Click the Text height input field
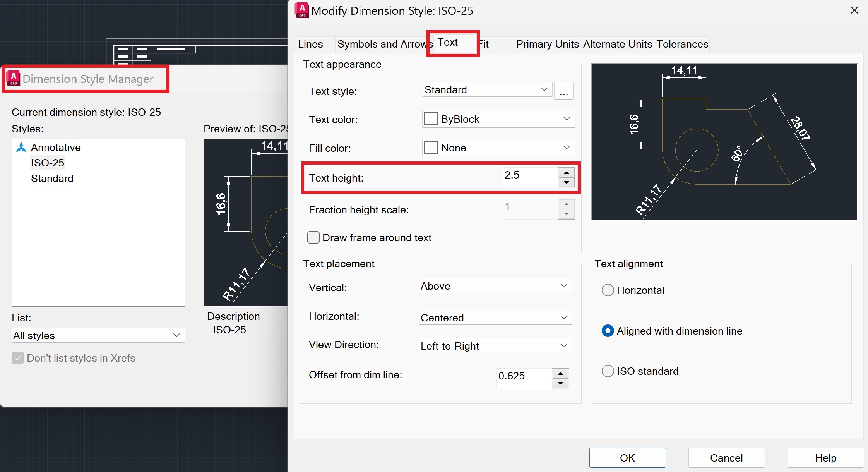 click(x=531, y=177)
